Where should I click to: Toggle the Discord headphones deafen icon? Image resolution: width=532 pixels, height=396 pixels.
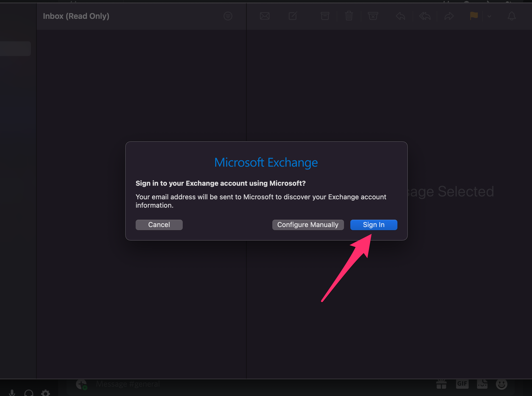tap(29, 393)
